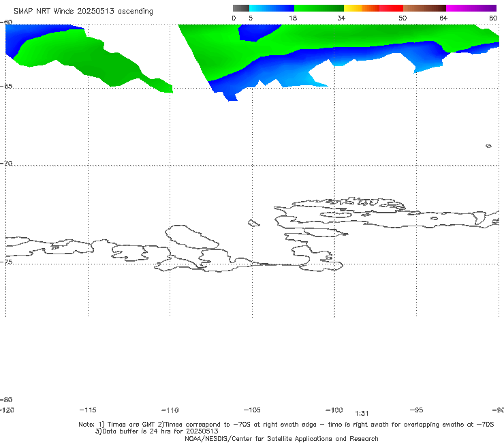Click the latitude label '-80'
This screenshot has width=504, height=443.
click(6, 399)
